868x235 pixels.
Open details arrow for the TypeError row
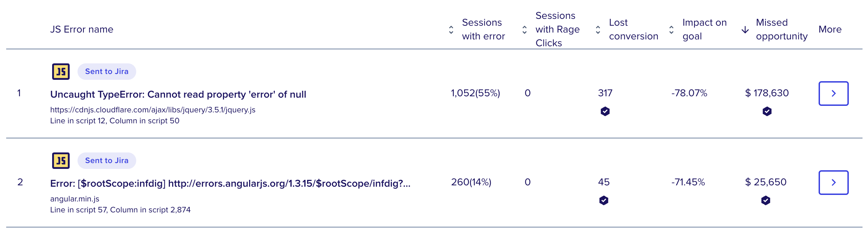pyautogui.click(x=834, y=94)
